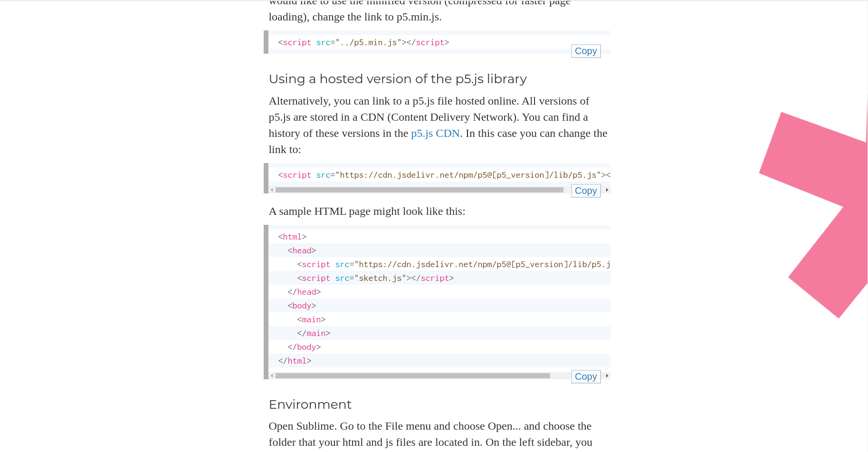Viewport: 868px width, 452px height.
Task: Open the p5.js CDN link
Action: (x=435, y=134)
